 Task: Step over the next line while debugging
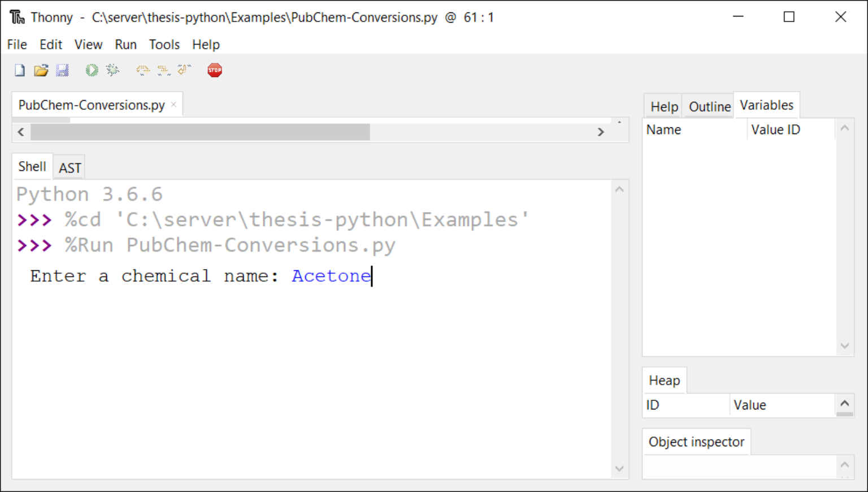coord(142,70)
